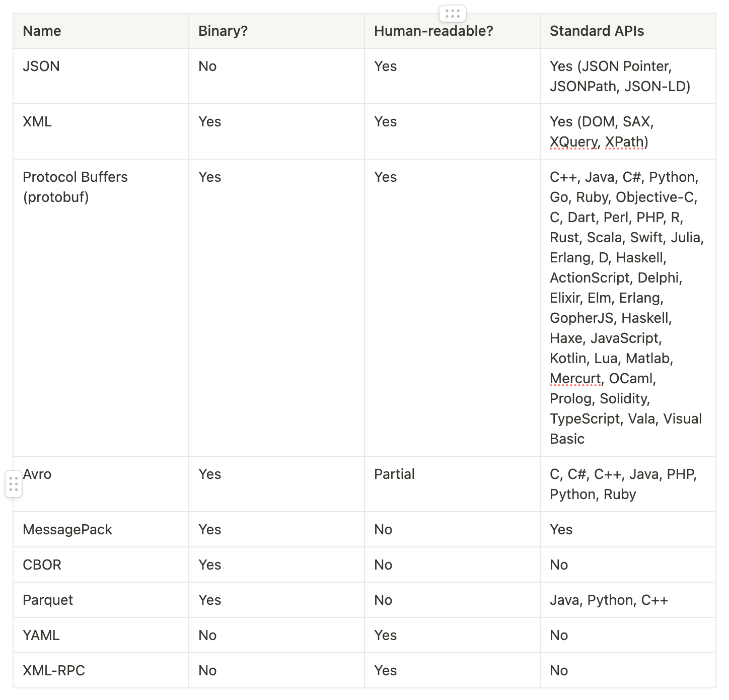
Task: Select the Name column header
Action: click(x=42, y=31)
